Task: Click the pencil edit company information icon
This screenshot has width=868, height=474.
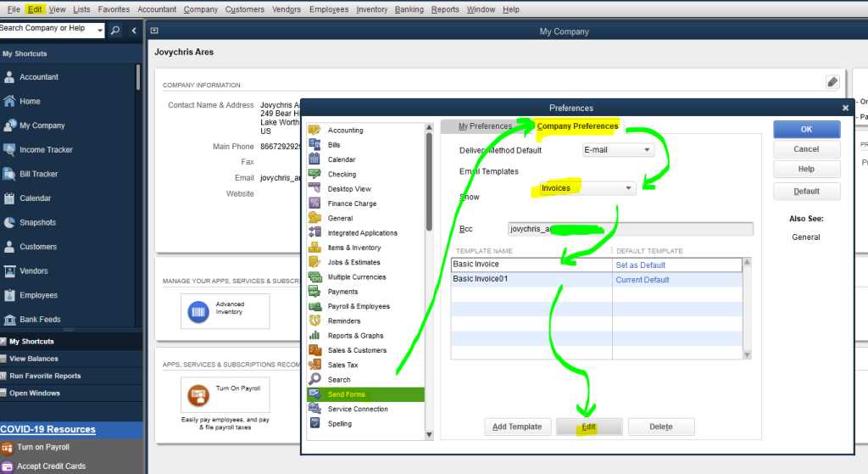Action: (x=832, y=82)
